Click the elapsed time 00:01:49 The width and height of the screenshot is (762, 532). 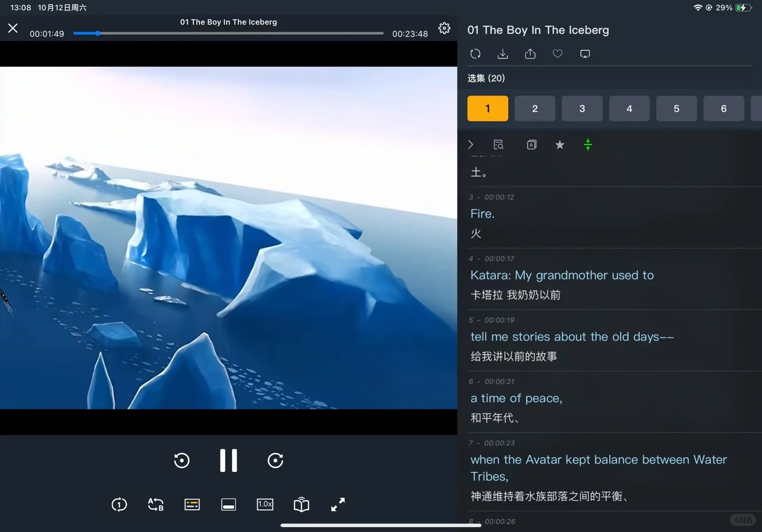click(47, 34)
